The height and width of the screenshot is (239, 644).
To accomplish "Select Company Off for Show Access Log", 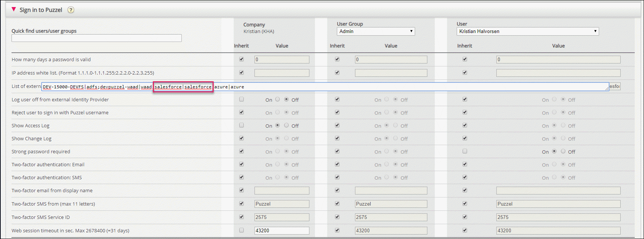I will 286,125.
